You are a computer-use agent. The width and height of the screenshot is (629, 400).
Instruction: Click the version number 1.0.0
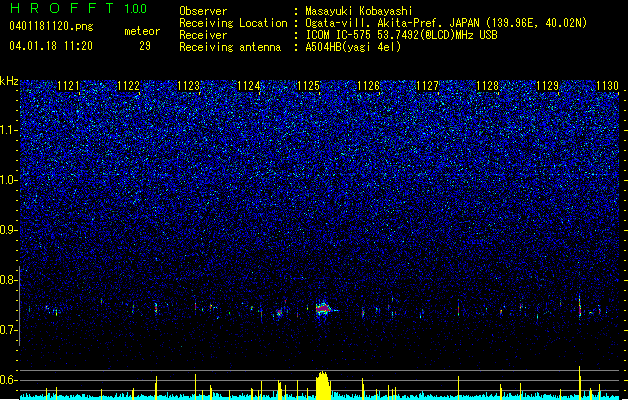pos(136,9)
